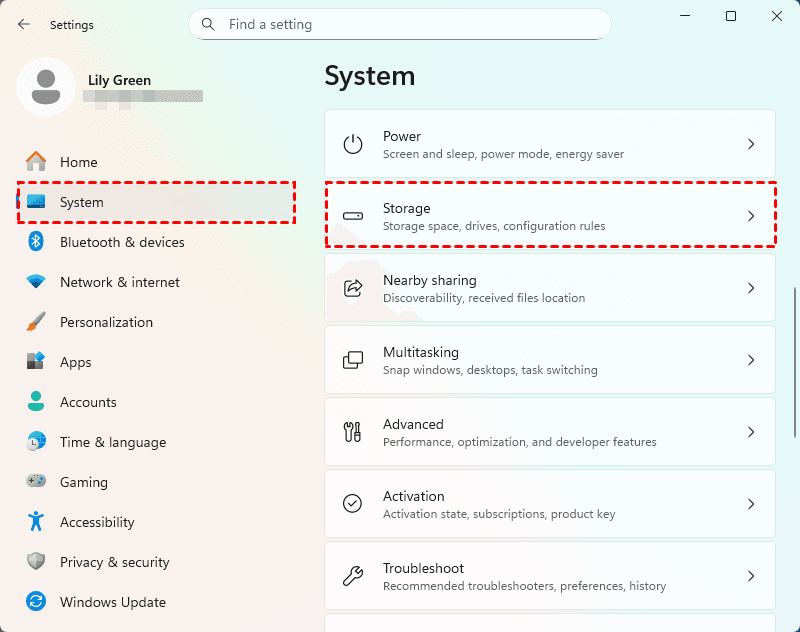Click the Find a setting search box
Image resolution: width=800 pixels, height=632 pixels.
tap(400, 24)
